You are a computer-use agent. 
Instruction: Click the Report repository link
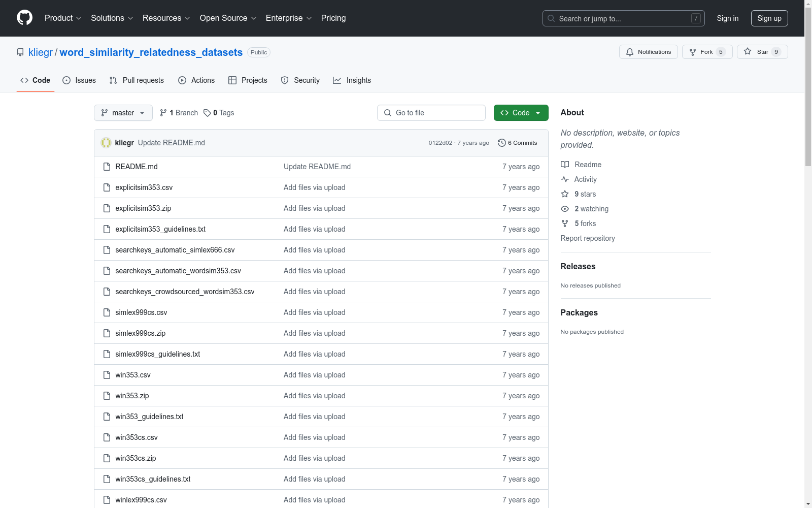click(588, 238)
